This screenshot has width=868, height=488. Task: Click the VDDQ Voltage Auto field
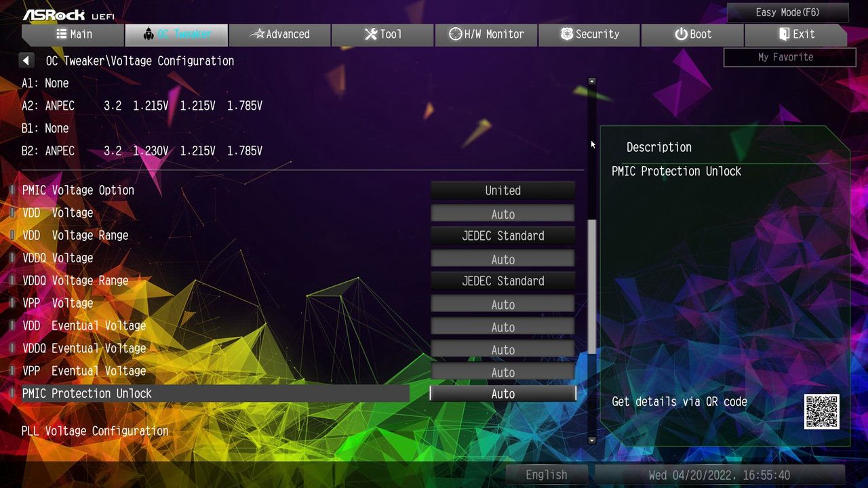click(503, 259)
